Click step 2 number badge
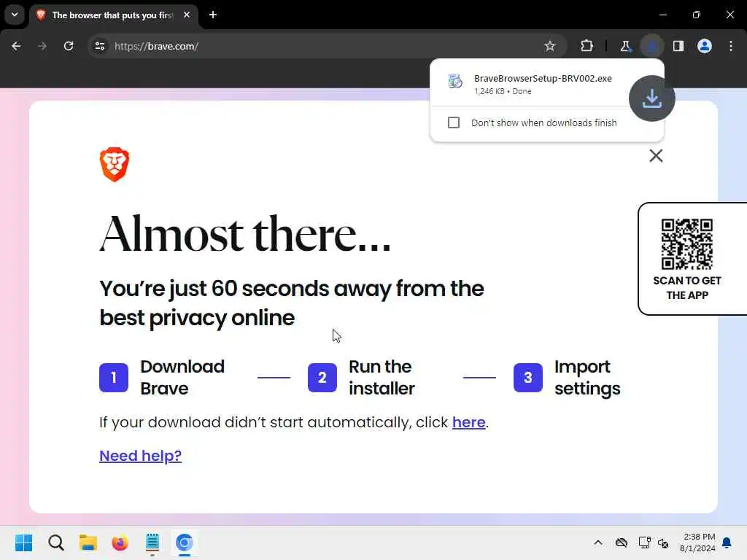 click(322, 378)
